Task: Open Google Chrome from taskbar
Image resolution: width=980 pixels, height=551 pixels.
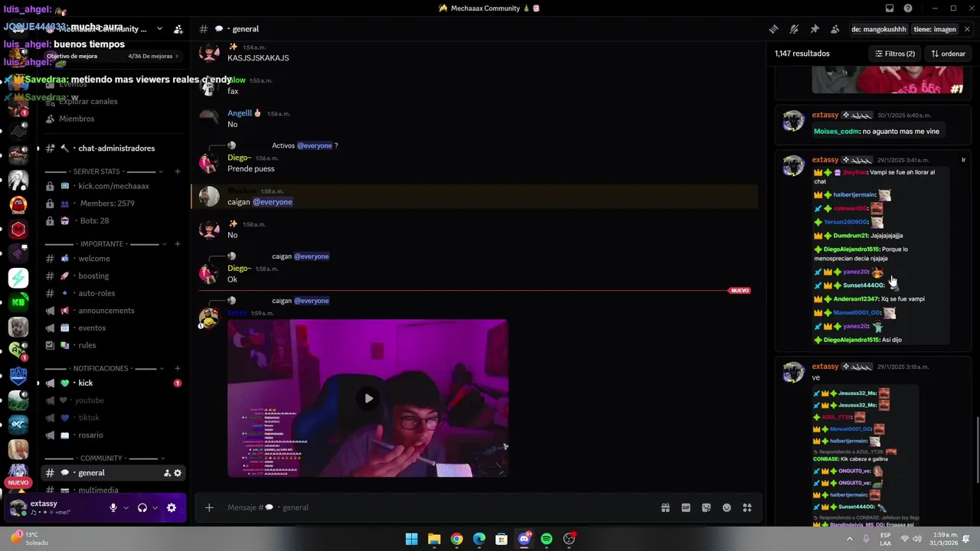Action: [x=456, y=539]
